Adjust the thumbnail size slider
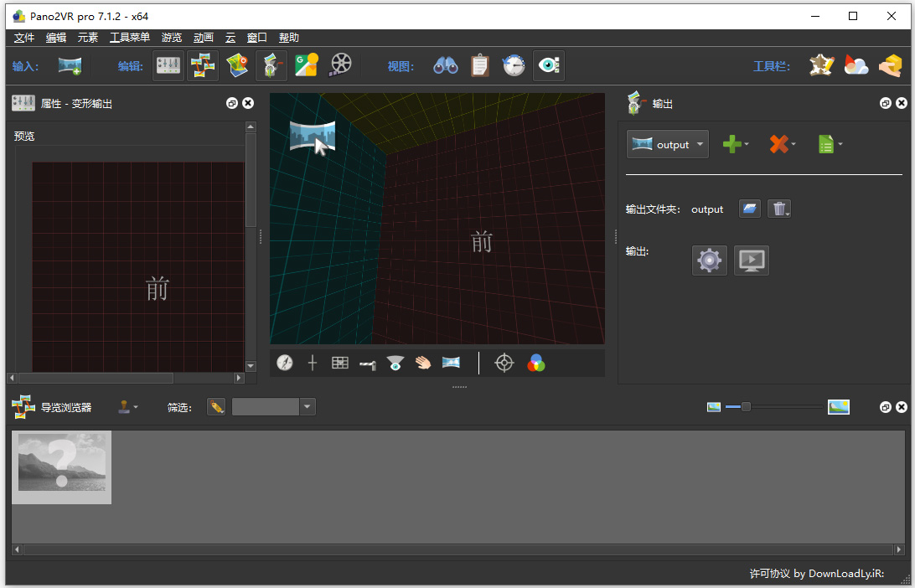The width and height of the screenshot is (915, 588). 745,406
